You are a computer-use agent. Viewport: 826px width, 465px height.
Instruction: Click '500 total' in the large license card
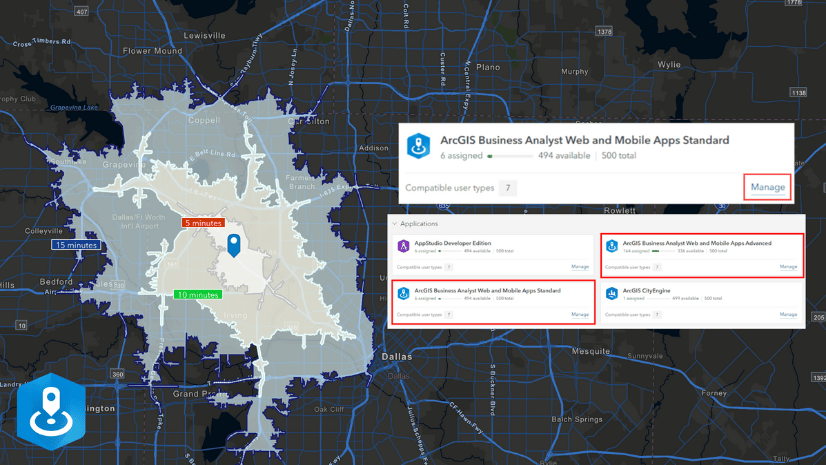618,156
